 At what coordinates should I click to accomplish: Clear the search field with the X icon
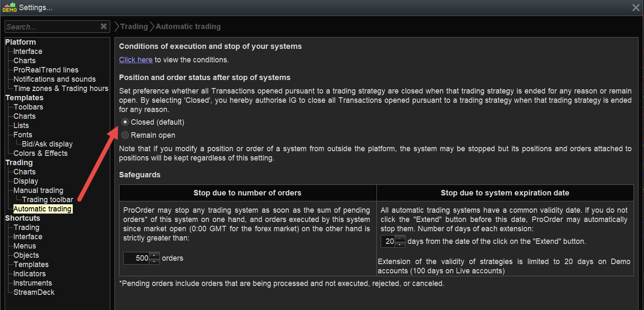pos(103,27)
